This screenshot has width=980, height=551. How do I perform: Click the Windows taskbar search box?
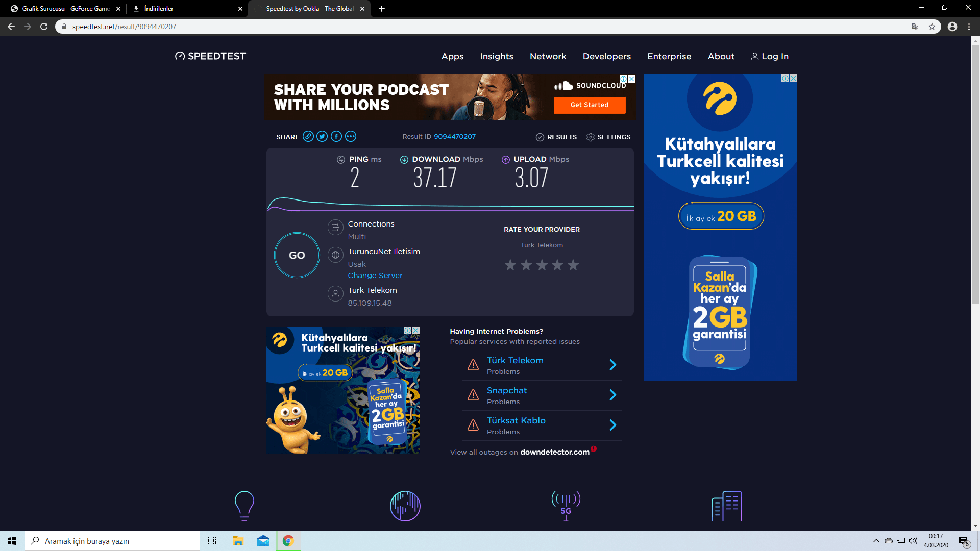click(x=112, y=541)
